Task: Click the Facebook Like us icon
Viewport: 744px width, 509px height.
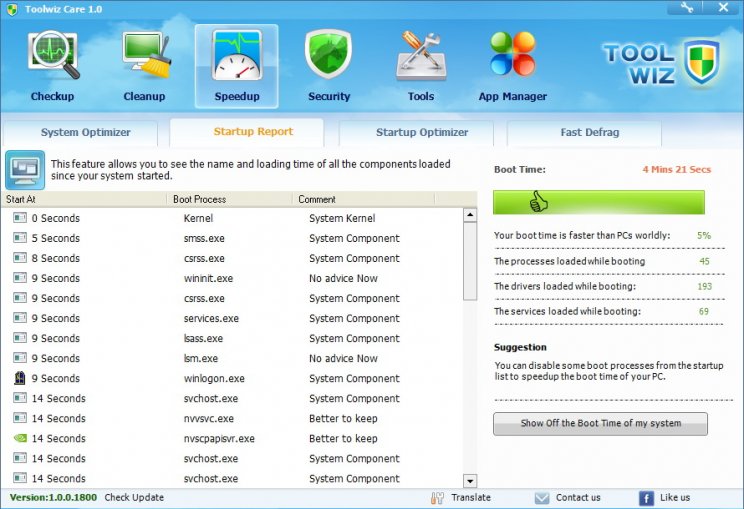Action: point(646,498)
